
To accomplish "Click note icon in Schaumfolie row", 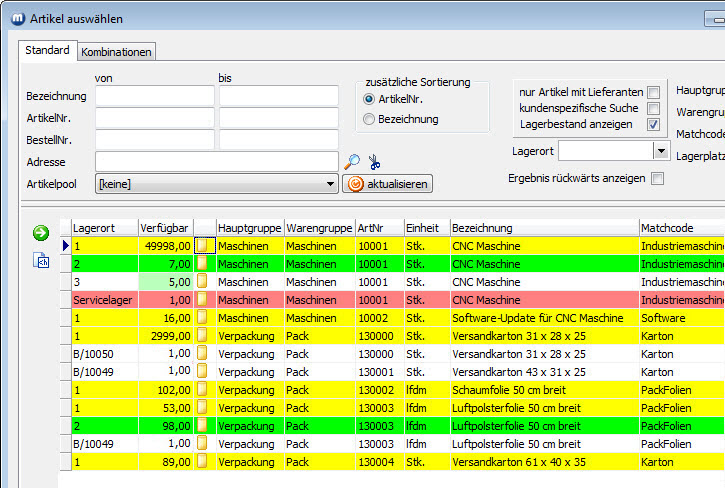I will pyautogui.click(x=204, y=389).
